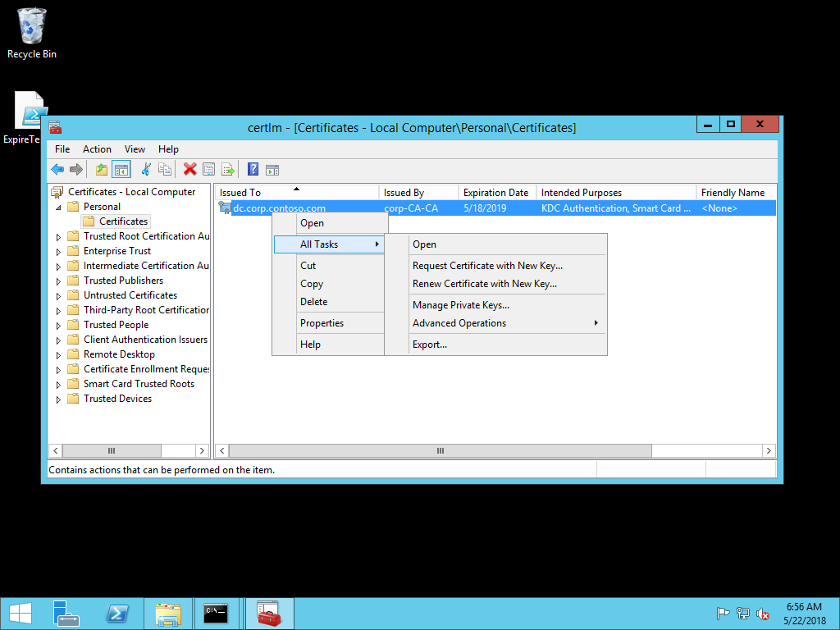Toggle the Show/Hide Action Pane icon
The height and width of the screenshot is (630, 840).
pyautogui.click(x=272, y=170)
